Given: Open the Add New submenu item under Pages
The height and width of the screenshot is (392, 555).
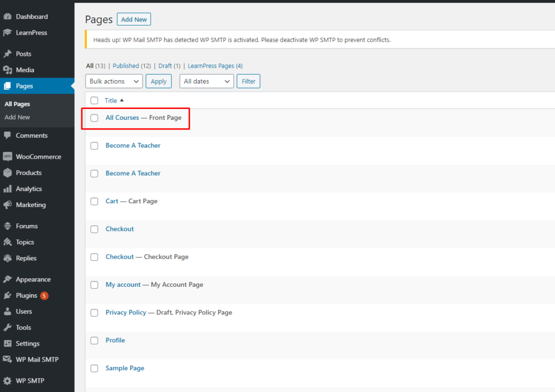Looking at the screenshot, I should coord(17,117).
